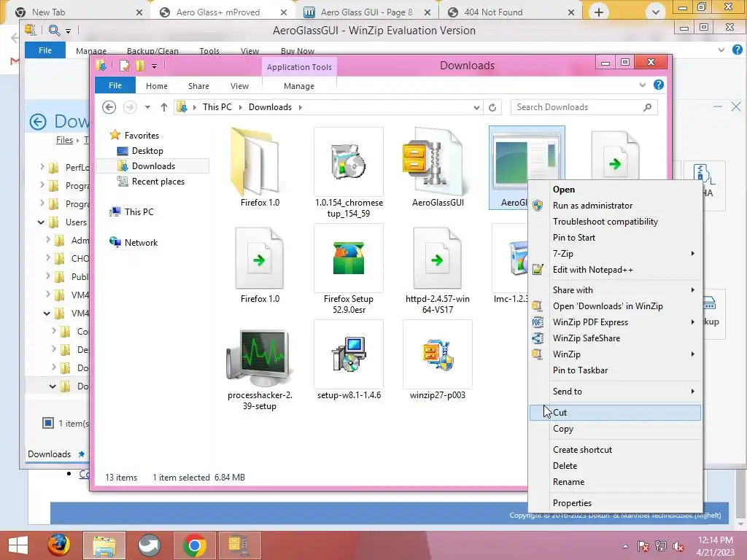
Task: Open the View ribbon tab in Downloads
Action: [239, 86]
